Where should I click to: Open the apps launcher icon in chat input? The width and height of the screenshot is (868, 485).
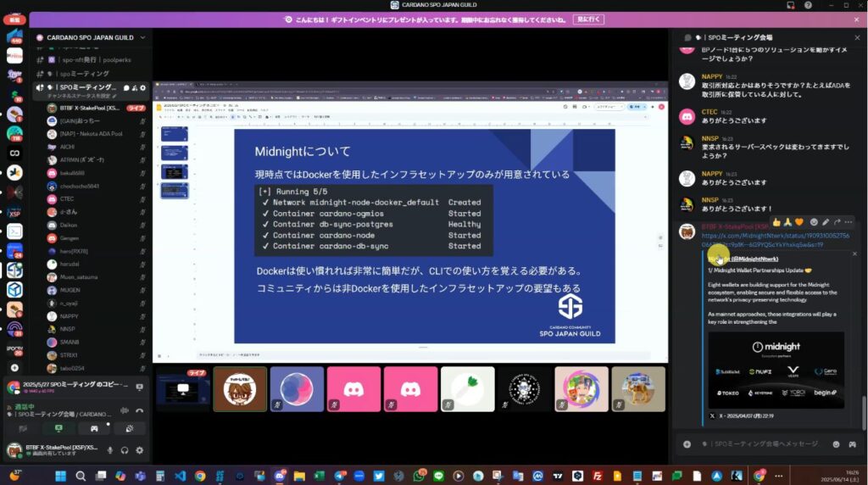point(853,444)
